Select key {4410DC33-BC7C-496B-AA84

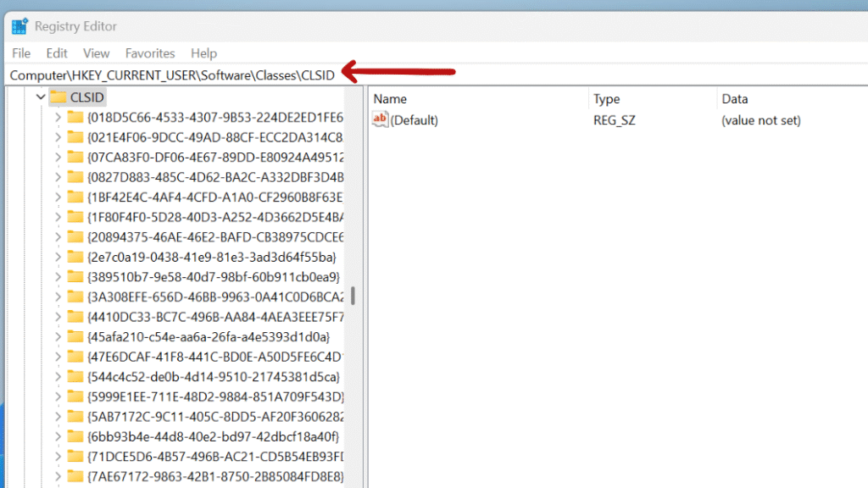[x=215, y=317]
